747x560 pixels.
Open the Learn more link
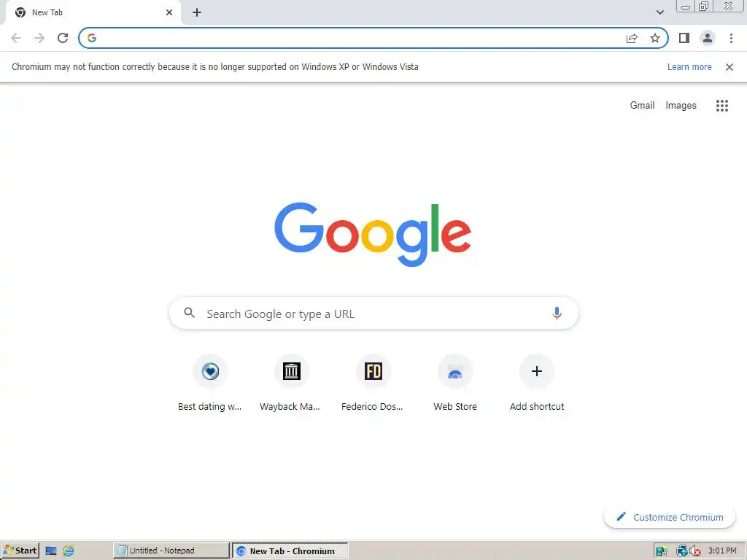point(689,67)
